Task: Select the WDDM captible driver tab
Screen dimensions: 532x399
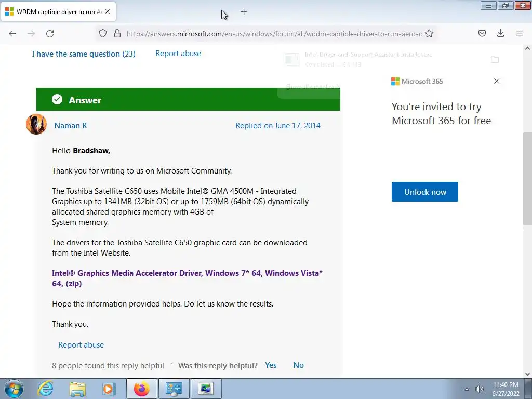Action: tap(59, 11)
